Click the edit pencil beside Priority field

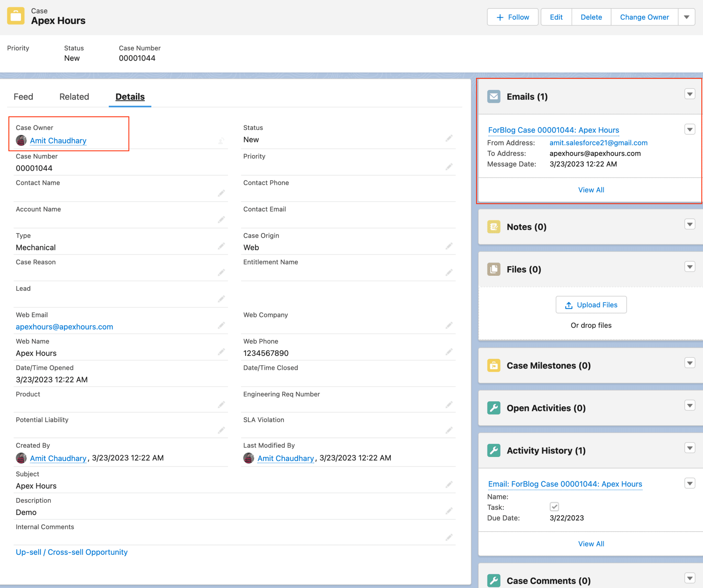pyautogui.click(x=449, y=167)
